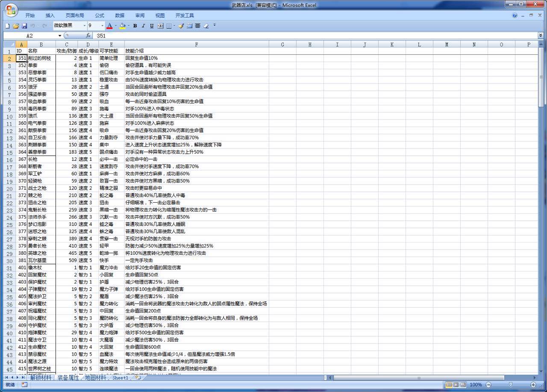This screenshot has width=547, height=392.
Task: Toggle bold formatting
Action: [135, 26]
